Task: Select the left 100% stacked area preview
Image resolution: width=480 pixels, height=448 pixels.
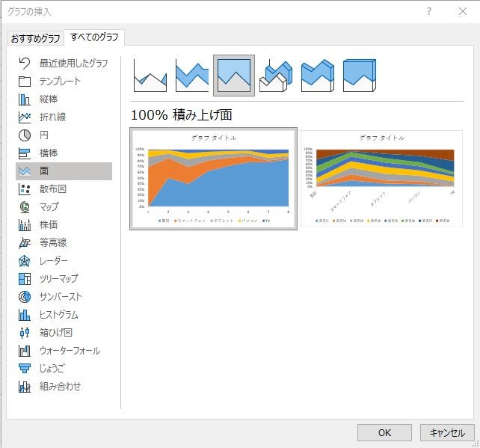Action: tap(213, 179)
